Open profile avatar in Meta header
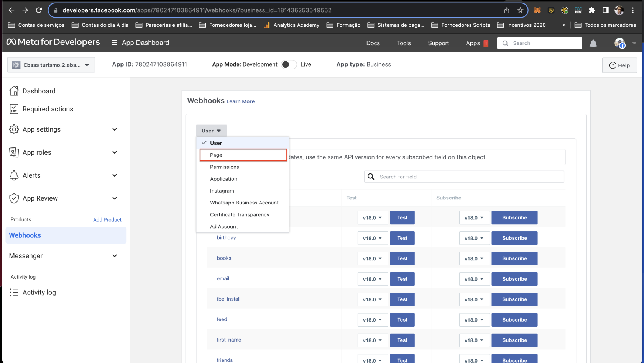The width and height of the screenshot is (644, 363). 619,43
